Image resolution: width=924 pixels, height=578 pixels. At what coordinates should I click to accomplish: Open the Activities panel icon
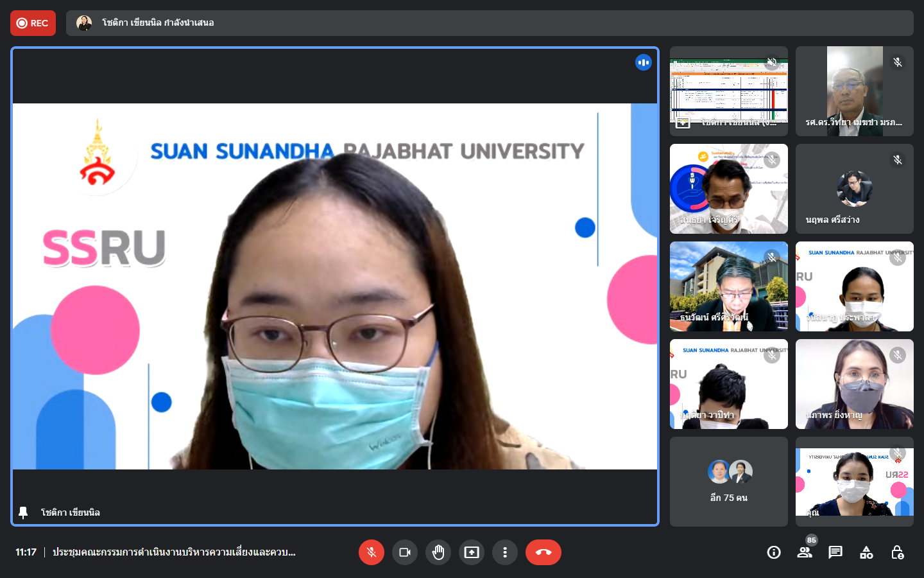[x=866, y=552]
